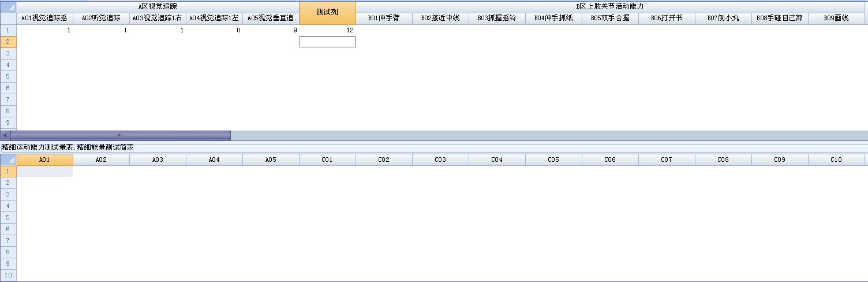This screenshot has width=868, height=282.
Task: Click the select-all corner of the bottom grid
Action: (8, 159)
